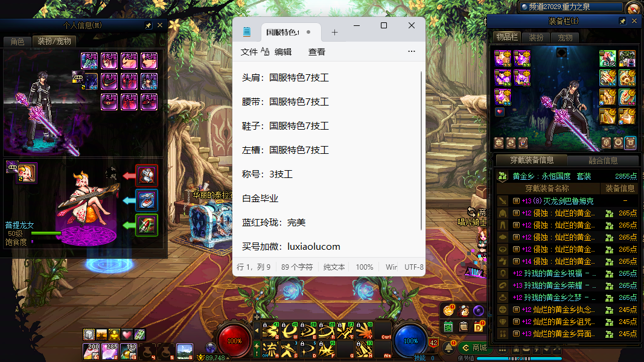Click the green pet equipment slot icon

(147, 225)
